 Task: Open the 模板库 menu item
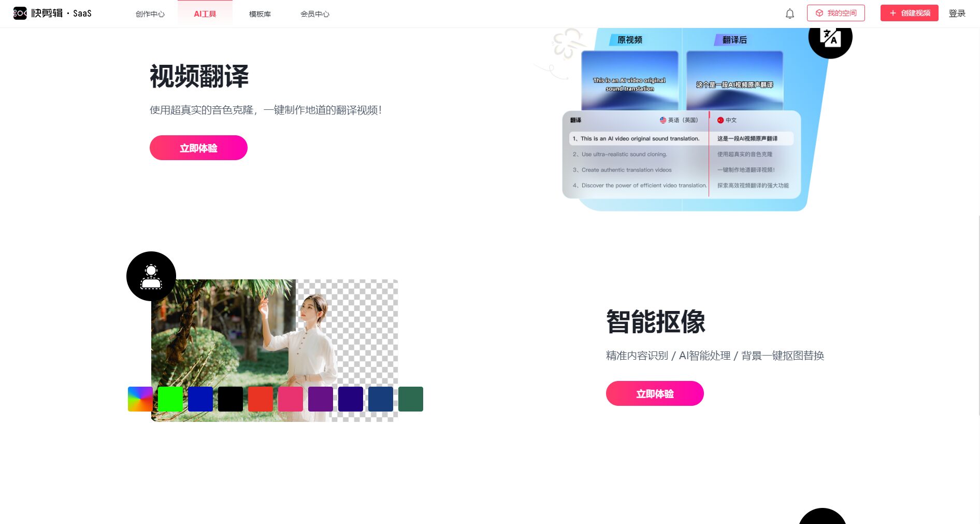tap(260, 14)
